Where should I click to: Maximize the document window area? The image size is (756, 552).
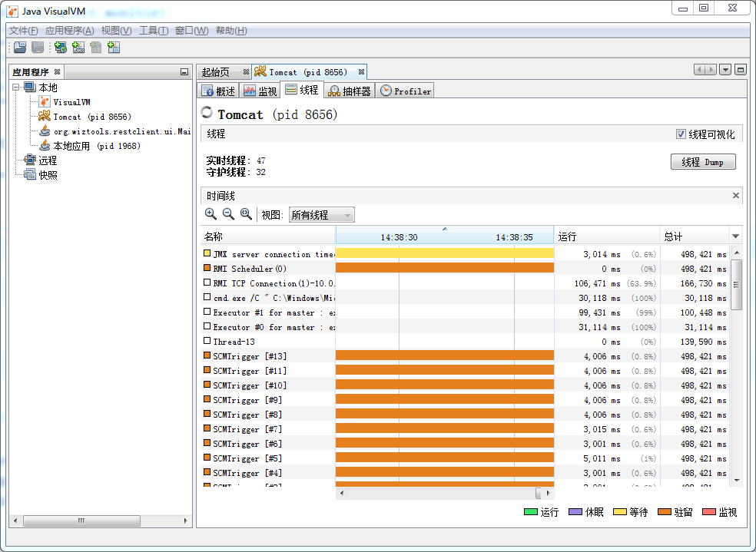(x=741, y=70)
